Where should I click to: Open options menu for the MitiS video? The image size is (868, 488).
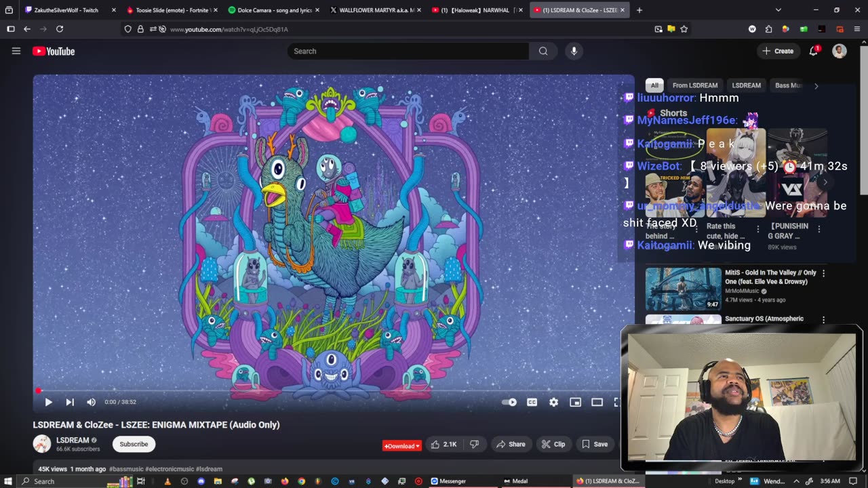pyautogui.click(x=823, y=273)
